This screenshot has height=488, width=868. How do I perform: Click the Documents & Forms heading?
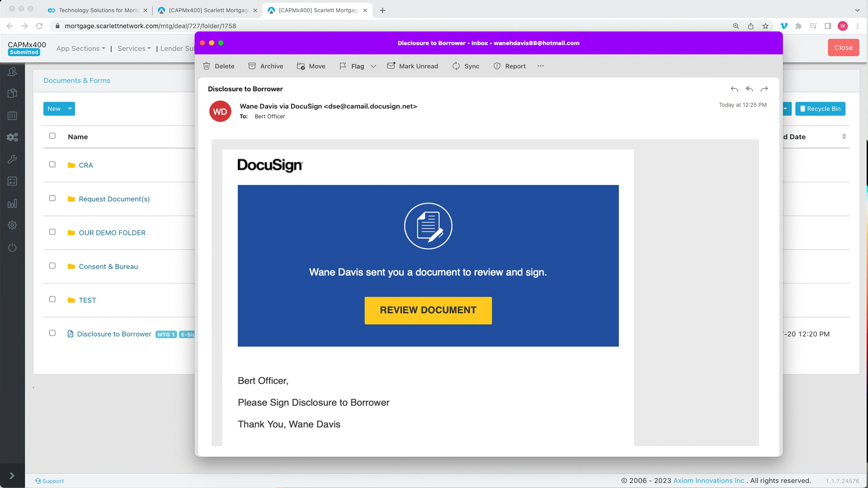pos(77,81)
